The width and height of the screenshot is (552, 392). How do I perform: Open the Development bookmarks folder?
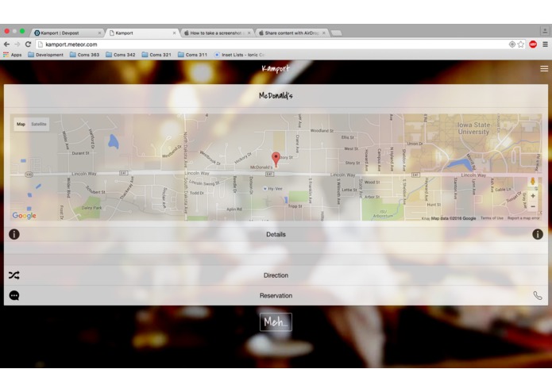[46, 55]
